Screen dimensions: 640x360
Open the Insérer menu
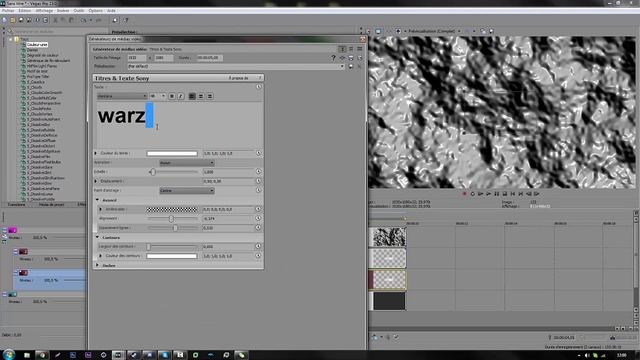point(63,11)
